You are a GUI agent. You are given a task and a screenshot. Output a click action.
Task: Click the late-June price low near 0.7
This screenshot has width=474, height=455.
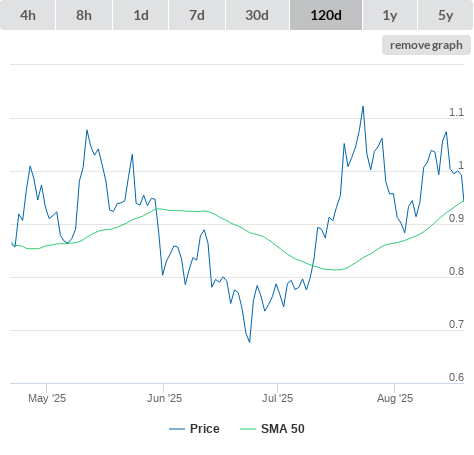[249, 342]
